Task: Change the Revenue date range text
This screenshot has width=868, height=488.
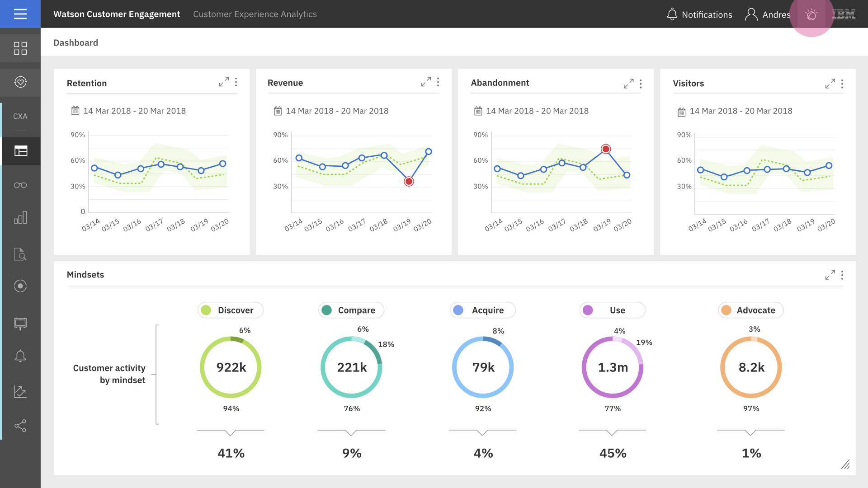Action: click(337, 111)
